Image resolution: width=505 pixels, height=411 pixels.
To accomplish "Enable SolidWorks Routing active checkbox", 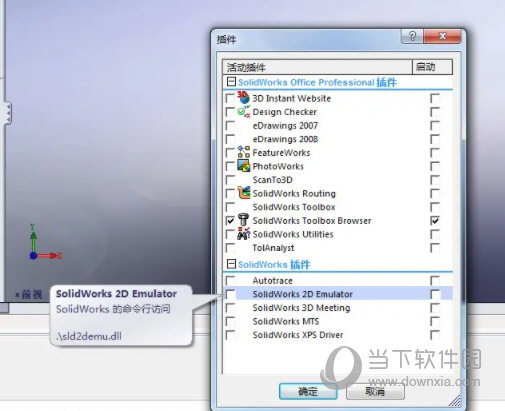I will click(230, 193).
